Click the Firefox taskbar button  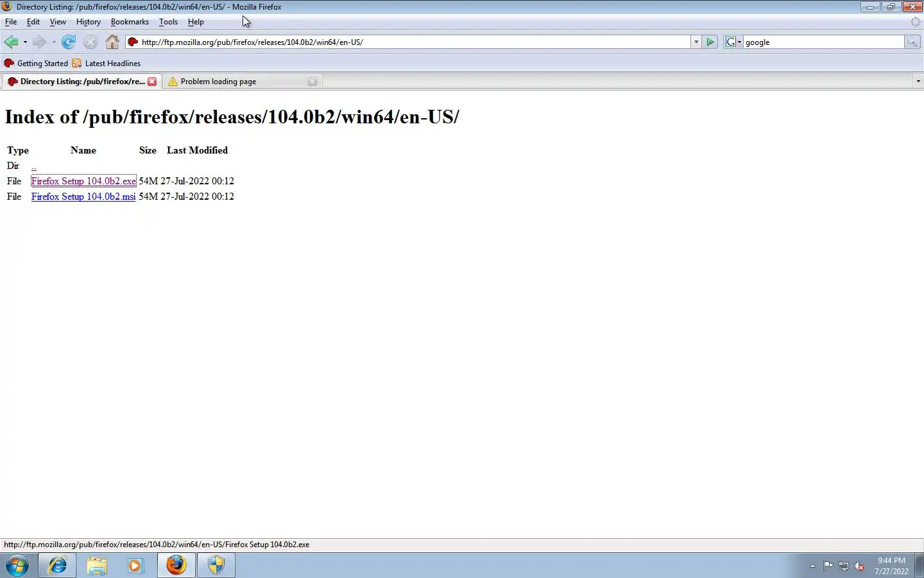(176, 565)
